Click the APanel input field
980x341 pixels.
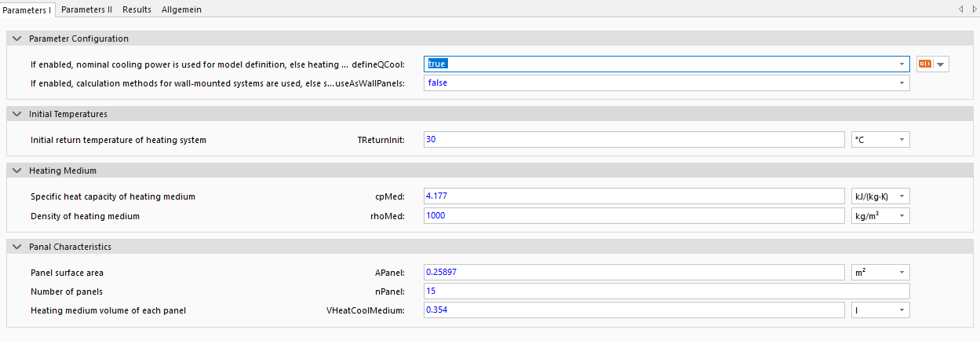(x=634, y=273)
